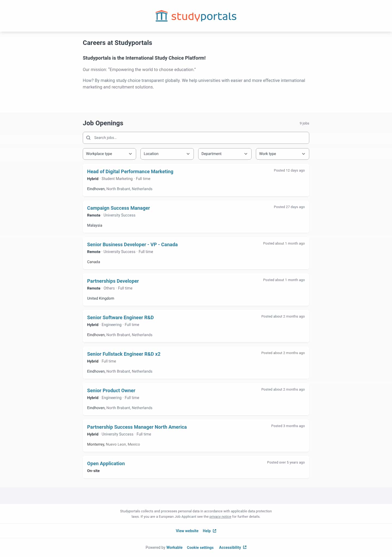Click 'Posted 27 days ago' text
The height and width of the screenshot is (557, 392).
(289, 207)
